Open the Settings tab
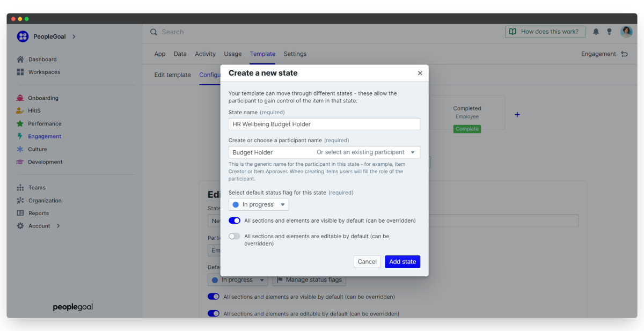The image size is (644, 331). tap(295, 54)
